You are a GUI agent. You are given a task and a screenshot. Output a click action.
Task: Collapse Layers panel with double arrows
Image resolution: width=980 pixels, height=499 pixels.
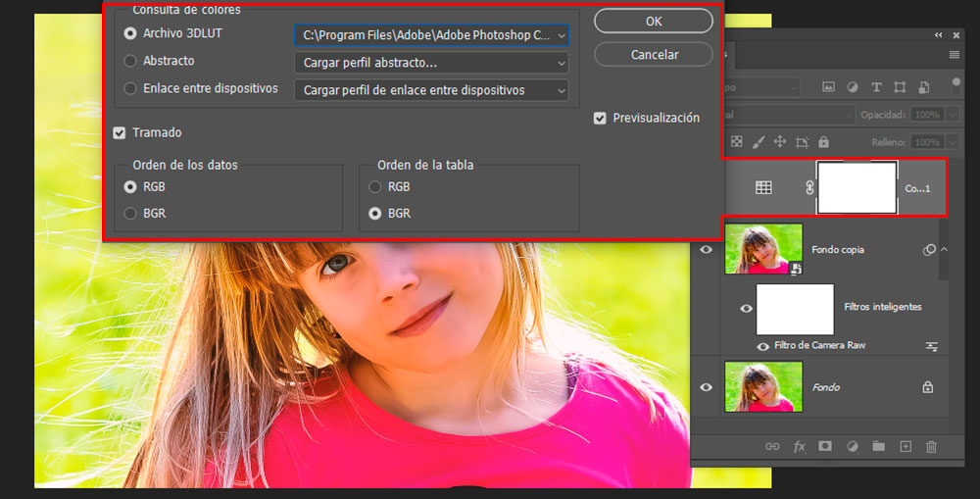[x=938, y=35]
